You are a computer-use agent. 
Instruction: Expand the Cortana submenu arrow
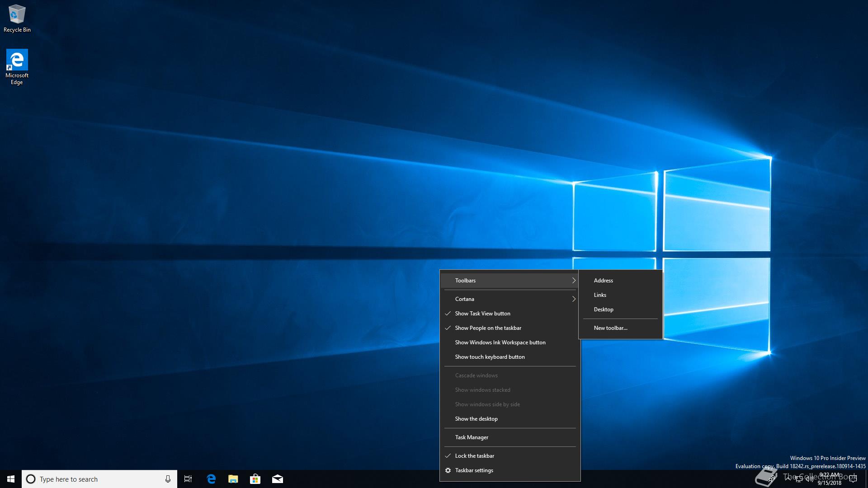pyautogui.click(x=574, y=299)
